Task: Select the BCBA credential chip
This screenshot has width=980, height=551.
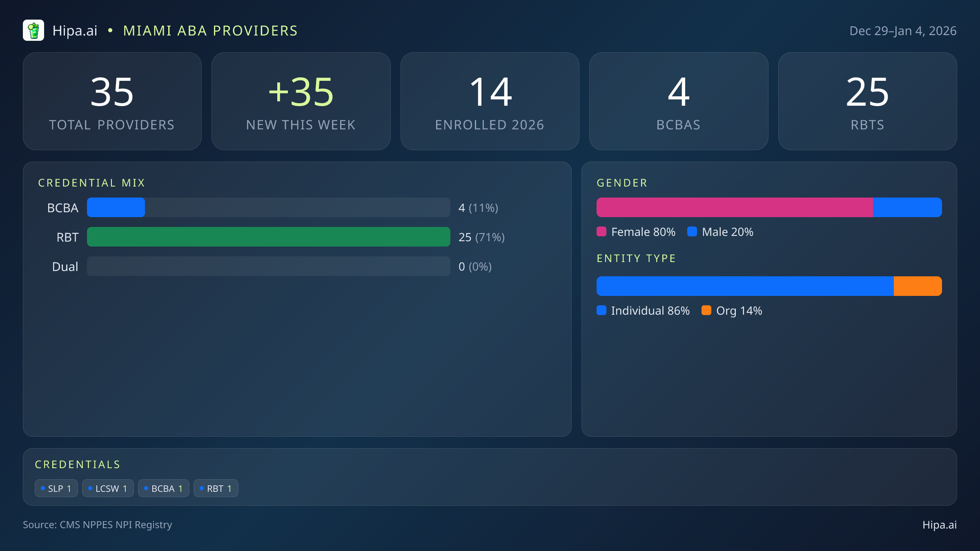Action: tap(163, 489)
